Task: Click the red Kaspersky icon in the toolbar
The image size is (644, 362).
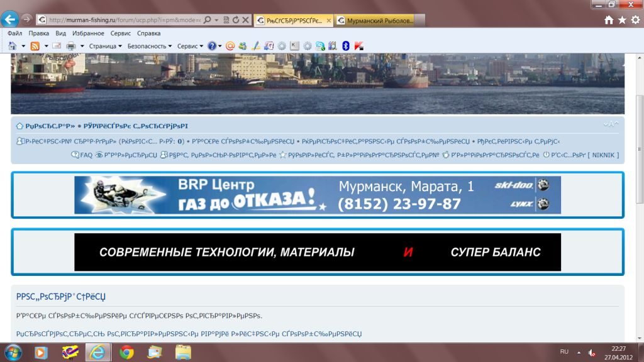Action: click(358, 46)
